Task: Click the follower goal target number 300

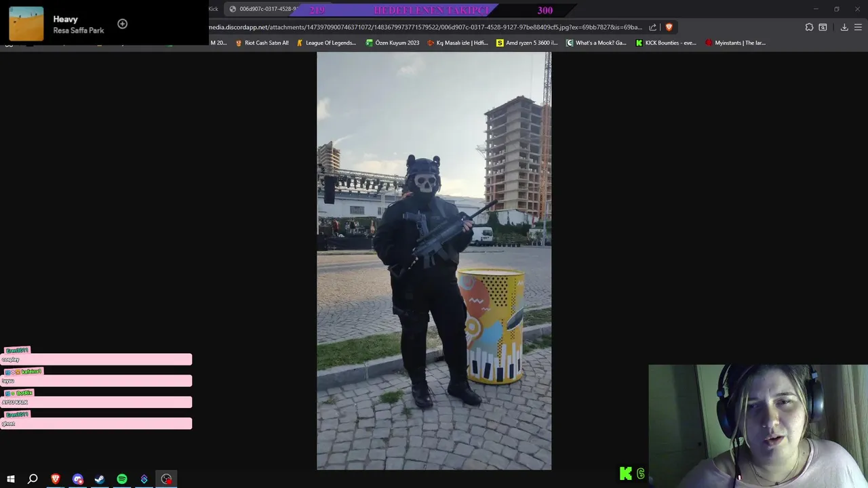Action: 545,10
